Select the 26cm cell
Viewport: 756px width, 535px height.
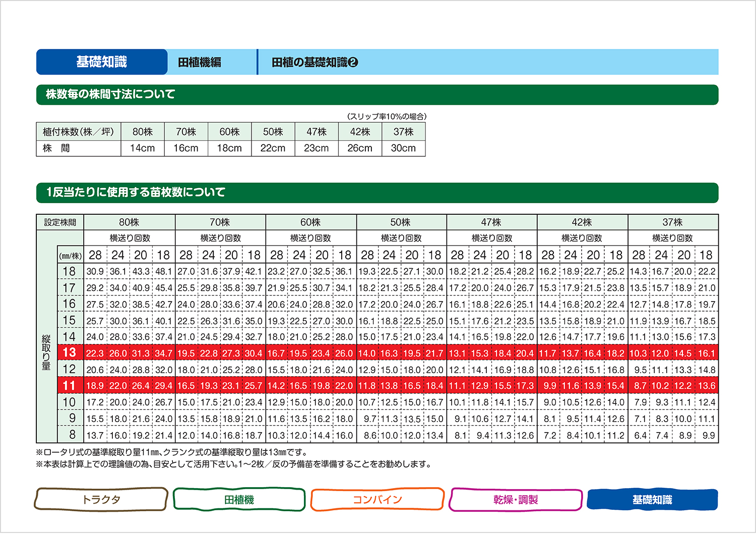tap(360, 148)
